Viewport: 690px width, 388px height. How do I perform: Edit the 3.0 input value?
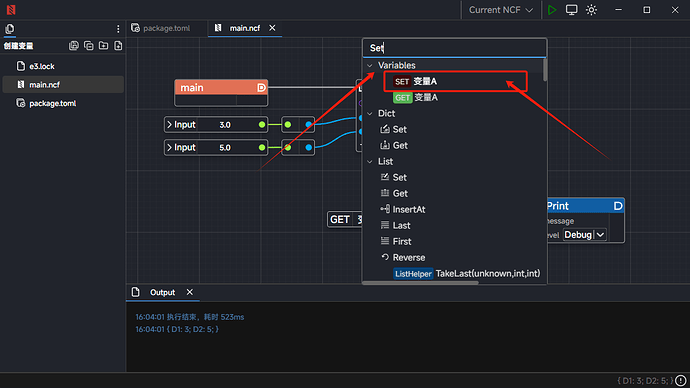tap(225, 124)
